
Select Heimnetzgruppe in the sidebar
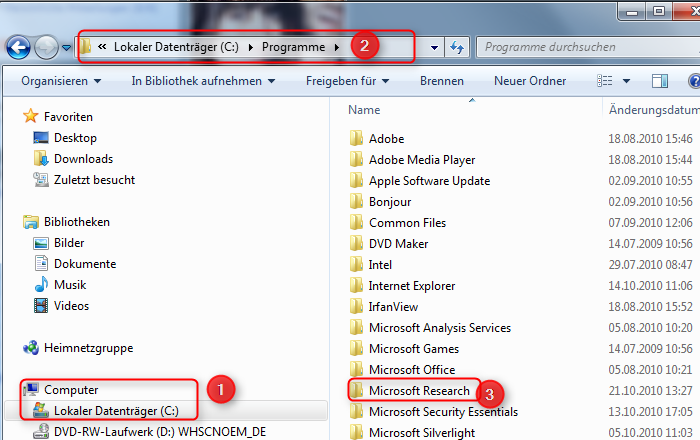(88, 348)
